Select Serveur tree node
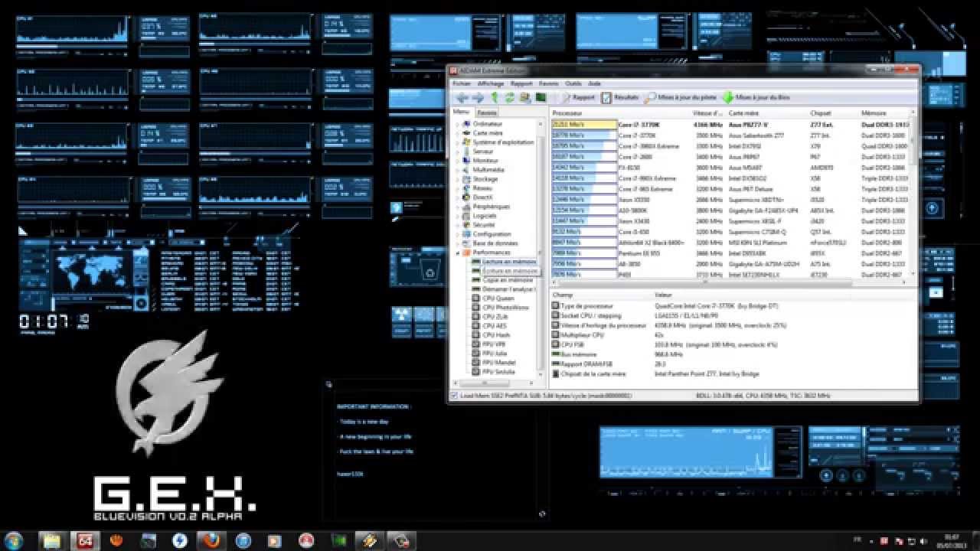 pos(483,152)
